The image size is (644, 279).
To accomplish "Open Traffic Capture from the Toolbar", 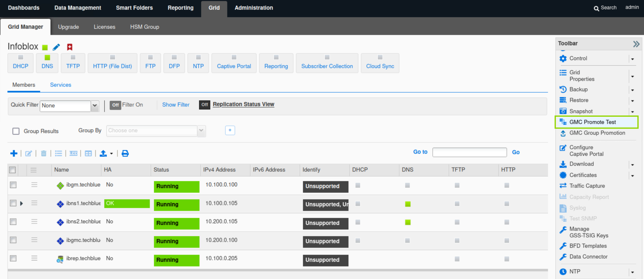I will (587, 186).
